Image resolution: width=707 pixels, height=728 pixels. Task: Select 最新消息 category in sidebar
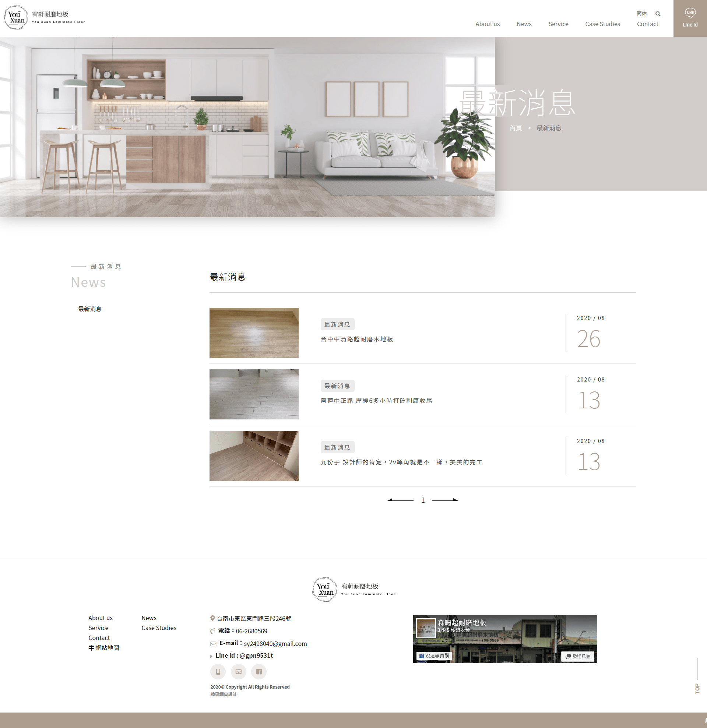click(x=89, y=309)
